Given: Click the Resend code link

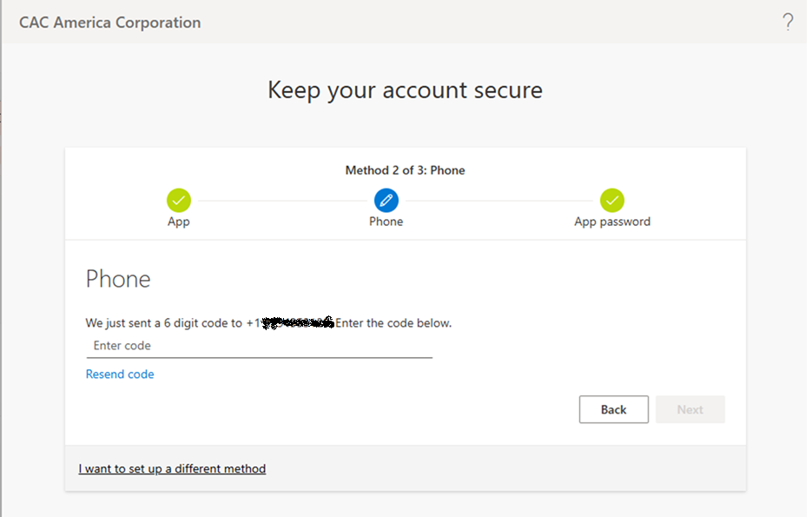Looking at the screenshot, I should pyautogui.click(x=120, y=374).
